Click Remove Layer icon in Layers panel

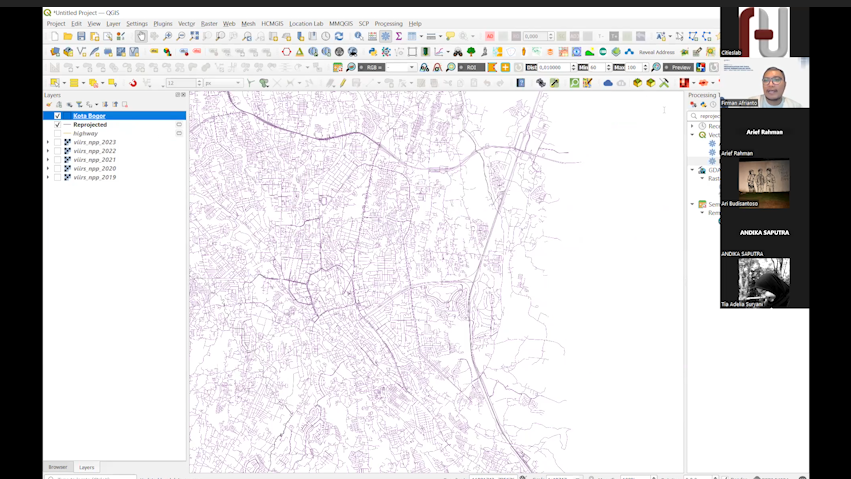(x=126, y=104)
